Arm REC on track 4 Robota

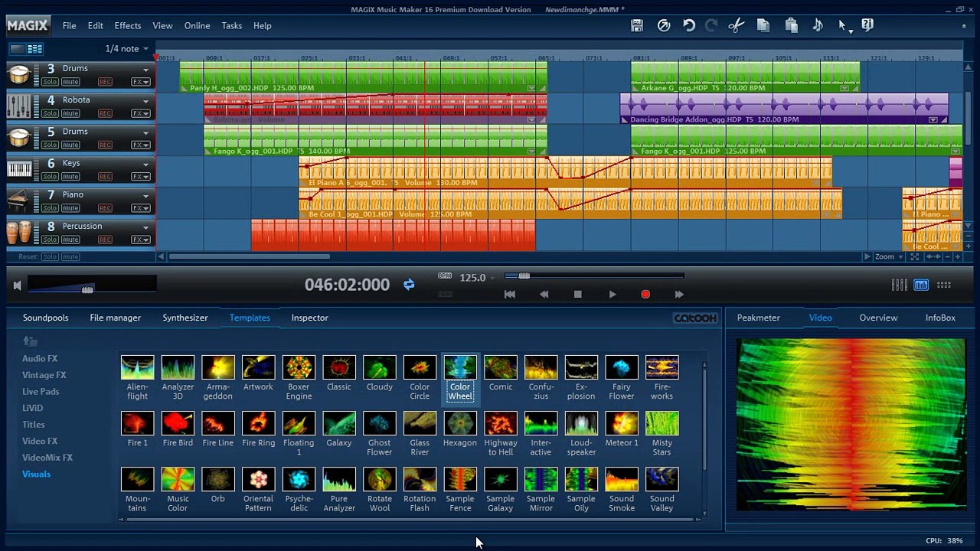tap(105, 113)
